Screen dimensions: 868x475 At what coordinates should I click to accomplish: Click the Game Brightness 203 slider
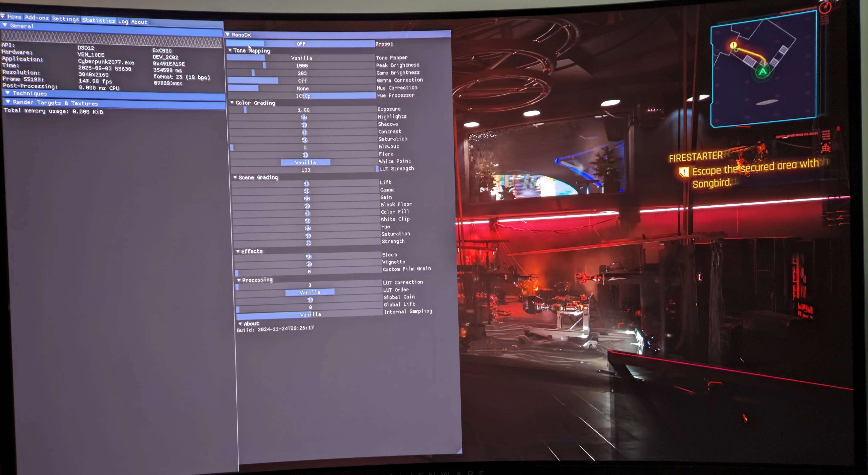[302, 73]
